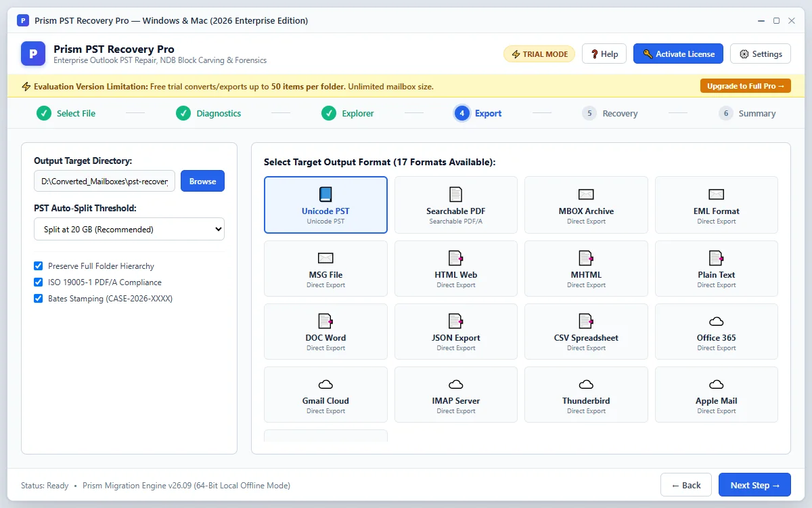Screen dimensions: 812x508
Task: Open Settings
Action: [761, 54]
